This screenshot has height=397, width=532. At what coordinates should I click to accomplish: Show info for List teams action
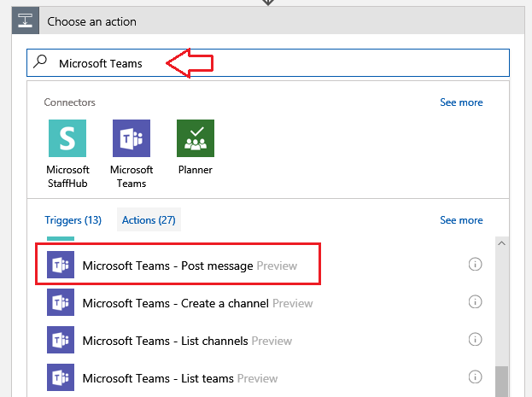coord(475,377)
